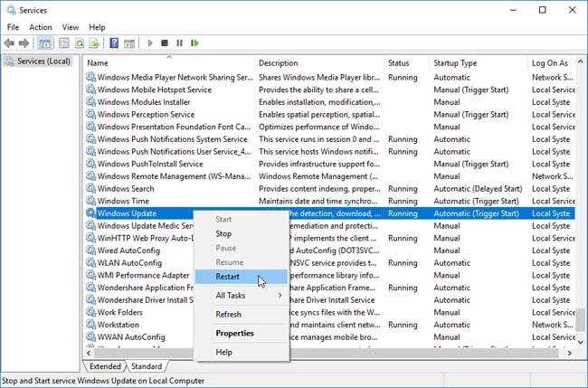This screenshot has height=388, width=588.
Task: Click the Refresh toolbar icon
Action: tap(79, 43)
